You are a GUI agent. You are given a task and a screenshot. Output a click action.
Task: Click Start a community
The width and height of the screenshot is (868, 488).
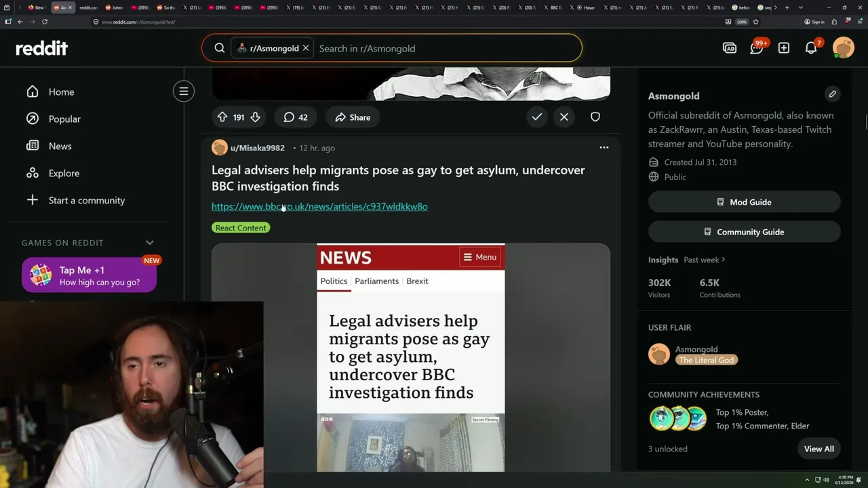[87, 200]
